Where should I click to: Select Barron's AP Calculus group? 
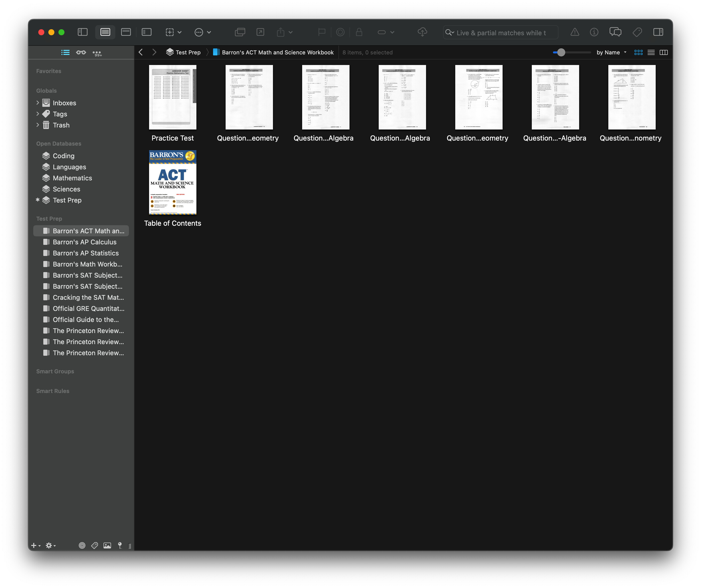[x=84, y=242]
